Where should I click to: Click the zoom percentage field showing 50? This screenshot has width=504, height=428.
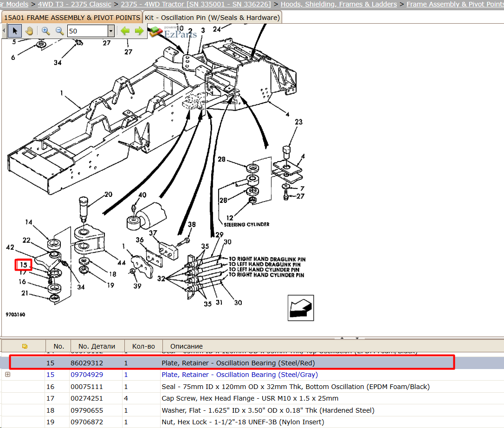[87, 31]
